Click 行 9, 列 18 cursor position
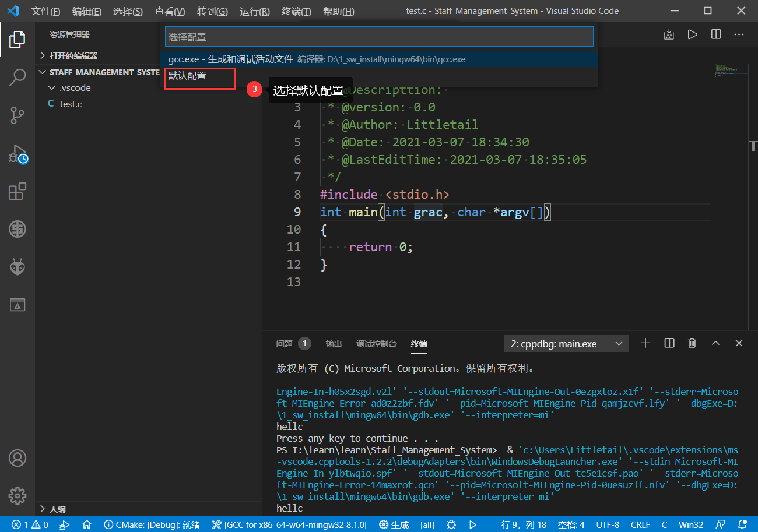 pyautogui.click(x=524, y=524)
